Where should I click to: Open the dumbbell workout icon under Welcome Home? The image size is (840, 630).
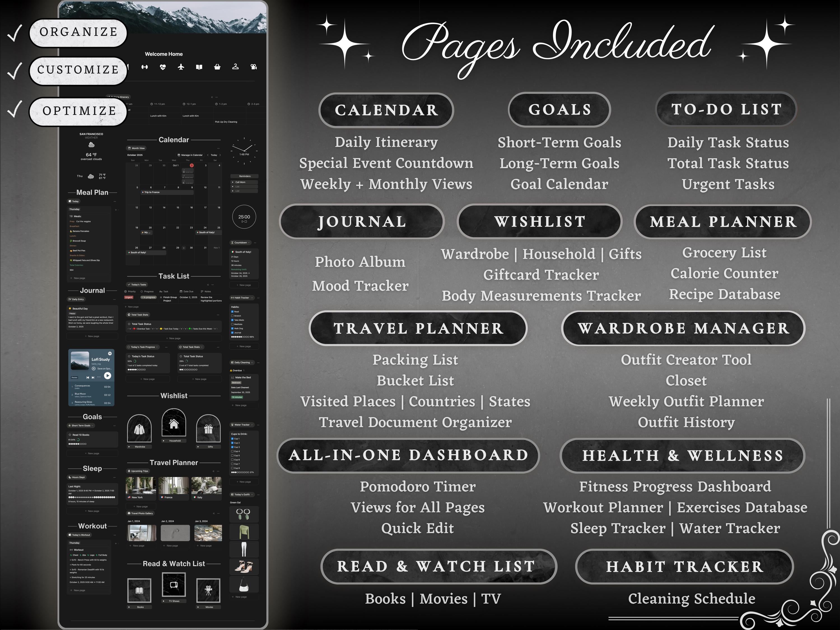145,67
